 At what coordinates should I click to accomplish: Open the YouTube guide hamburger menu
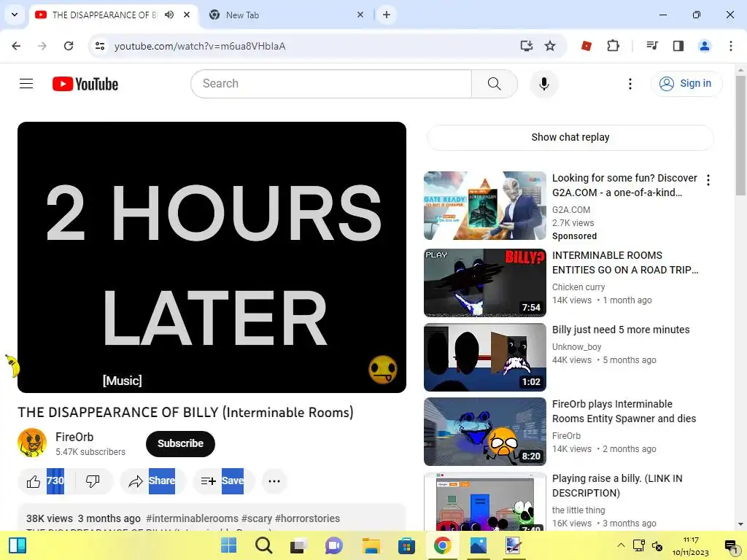(x=26, y=84)
